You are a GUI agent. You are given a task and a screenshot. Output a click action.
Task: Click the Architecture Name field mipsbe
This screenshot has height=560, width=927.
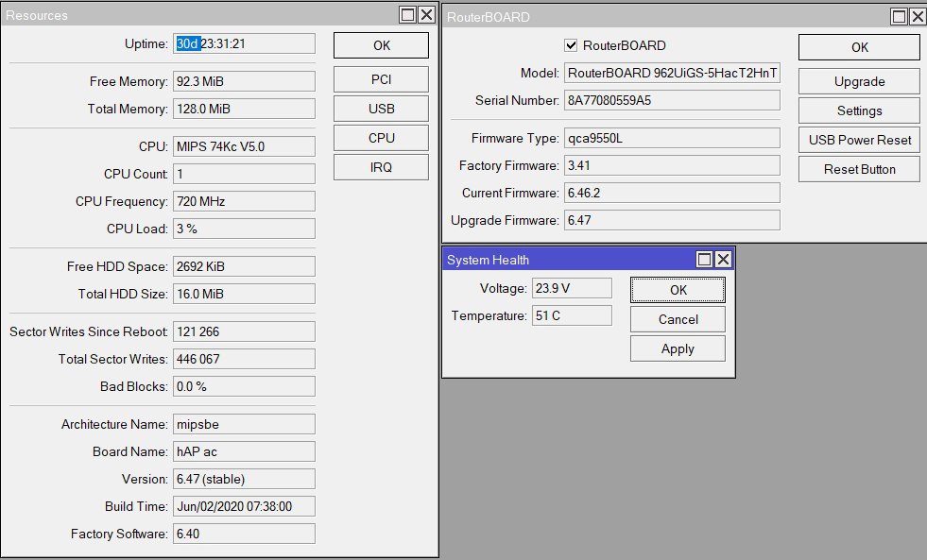coord(244,424)
